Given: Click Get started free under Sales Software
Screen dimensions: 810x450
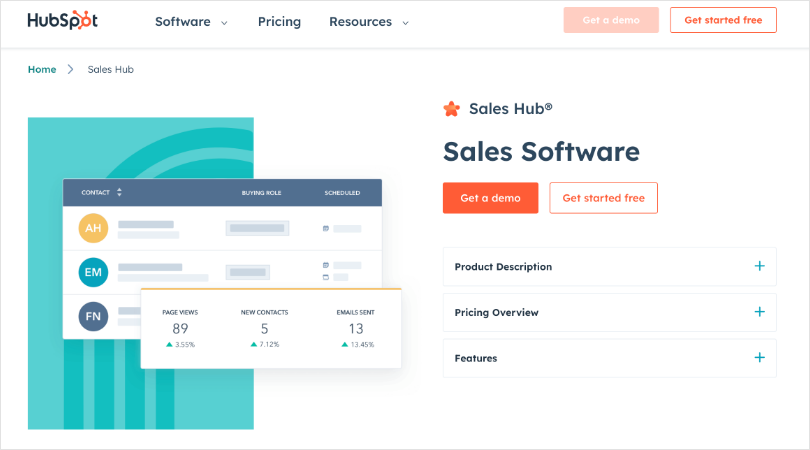Looking at the screenshot, I should coord(603,198).
